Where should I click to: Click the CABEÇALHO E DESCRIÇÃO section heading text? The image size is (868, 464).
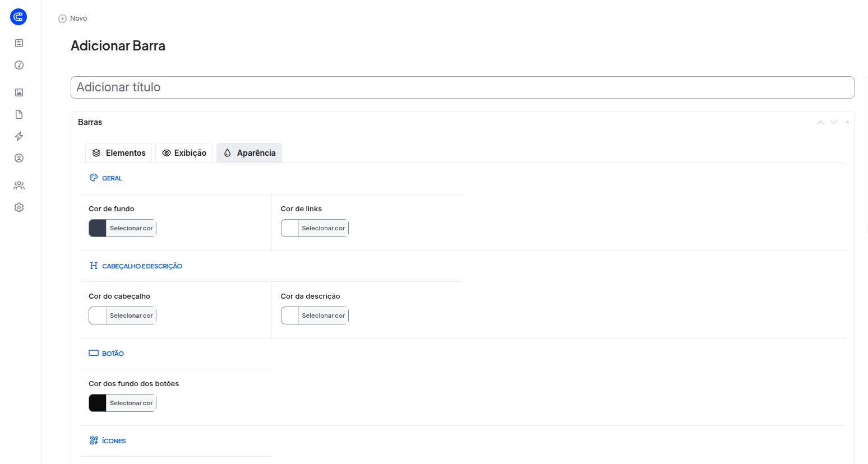142,266
